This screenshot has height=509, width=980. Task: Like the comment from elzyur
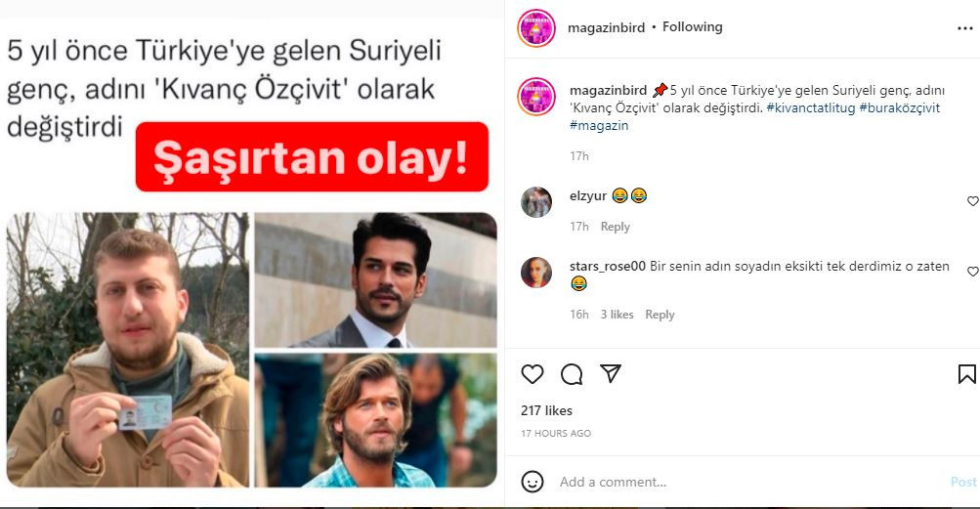[972, 201]
